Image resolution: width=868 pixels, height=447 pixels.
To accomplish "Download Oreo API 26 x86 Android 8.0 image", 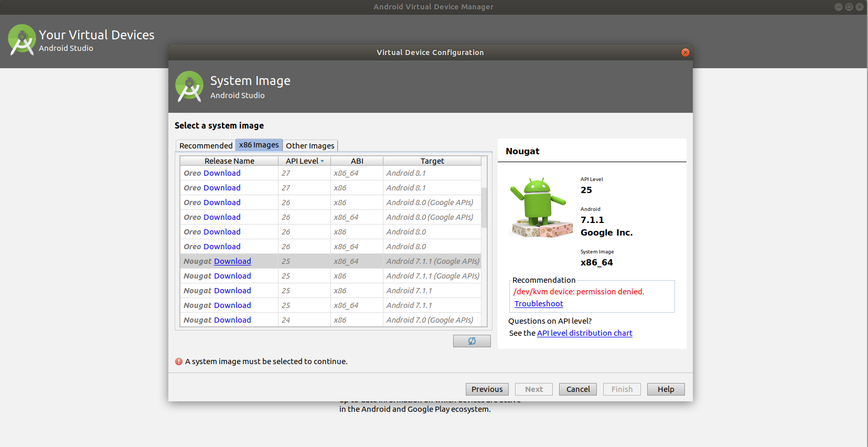I will click(x=222, y=232).
